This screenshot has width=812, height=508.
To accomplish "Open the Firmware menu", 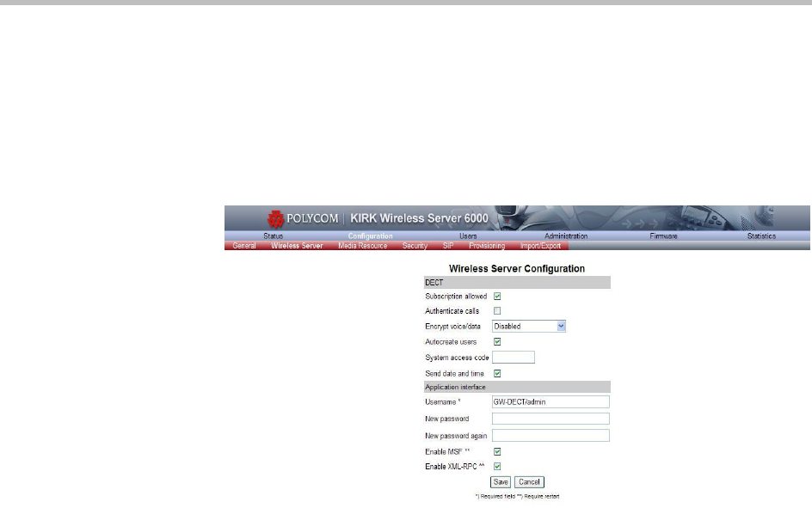I will pos(663,236).
